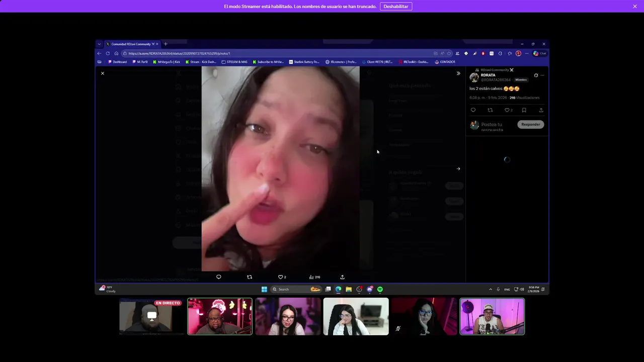Collapse the post sidebar with double chevron
Screen dimensions: 644x362
click(458, 73)
